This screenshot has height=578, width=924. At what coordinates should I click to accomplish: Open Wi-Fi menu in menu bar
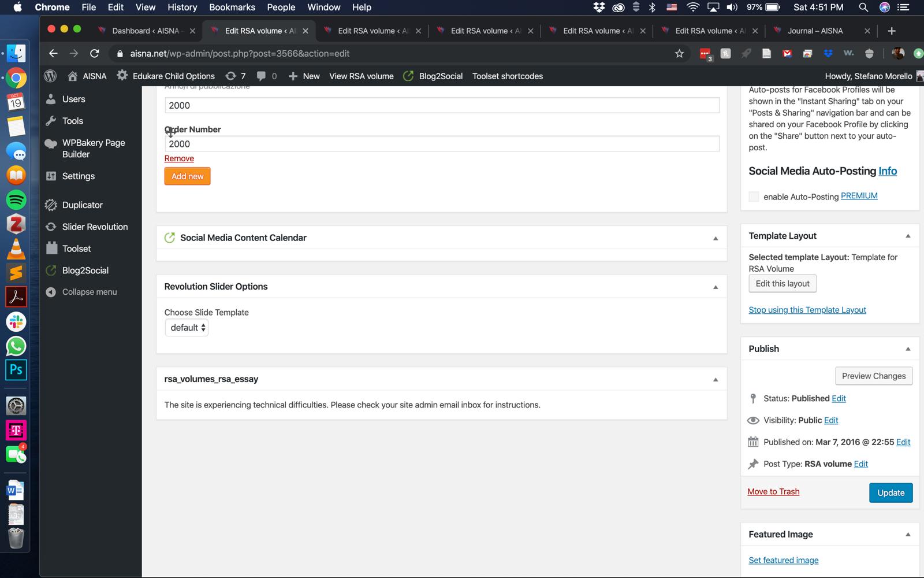pos(692,8)
